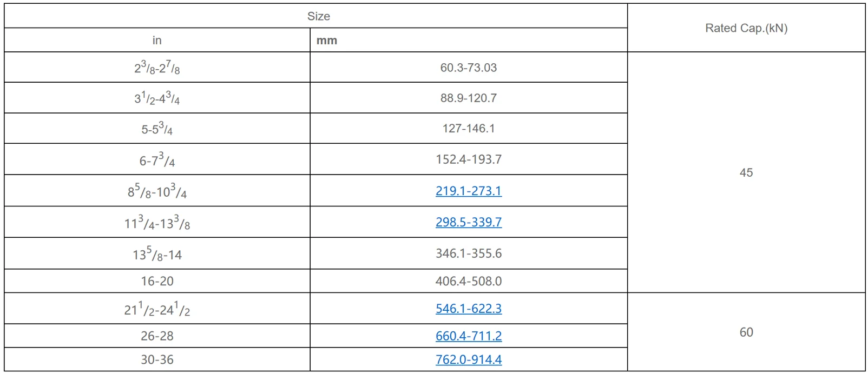
Task: Select the 26-28 inch size cell
Action: click(157, 336)
